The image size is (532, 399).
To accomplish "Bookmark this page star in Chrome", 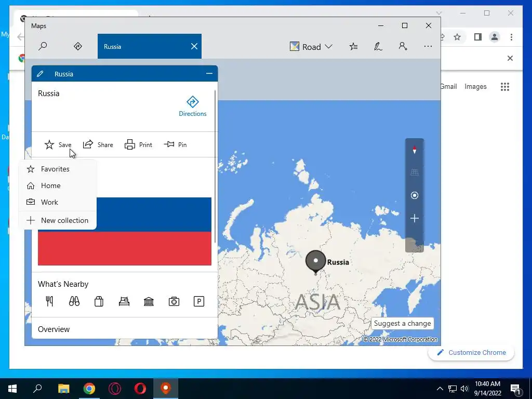I will 457,37.
